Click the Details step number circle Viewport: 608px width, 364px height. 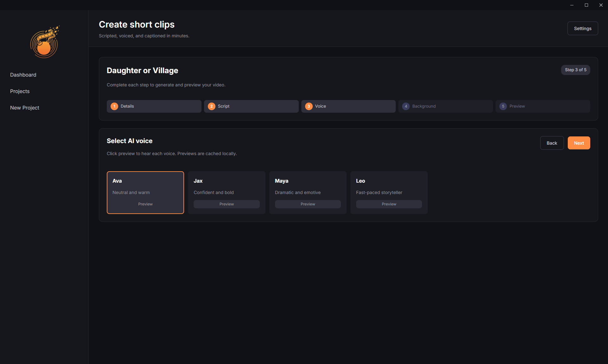114,106
